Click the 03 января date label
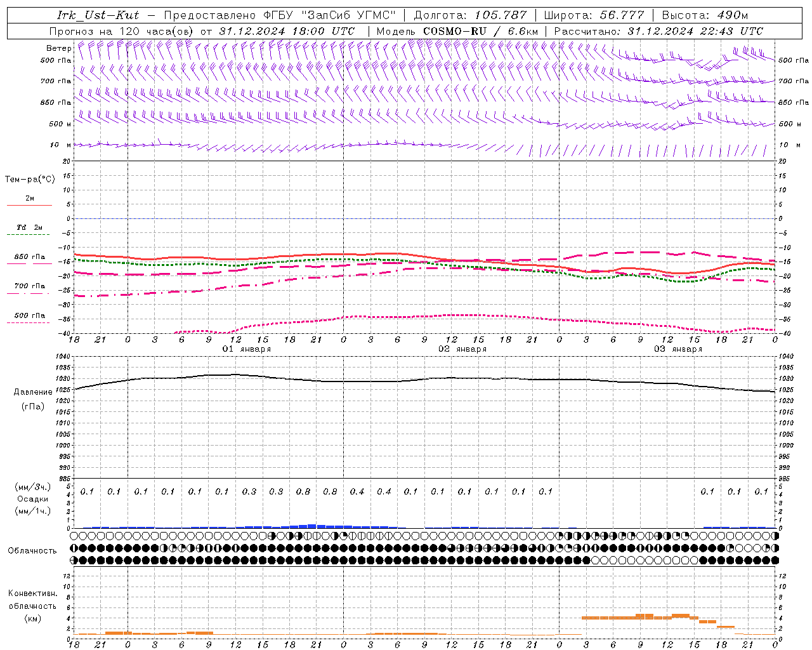Screen dimensions: 812x650 pos(678,349)
